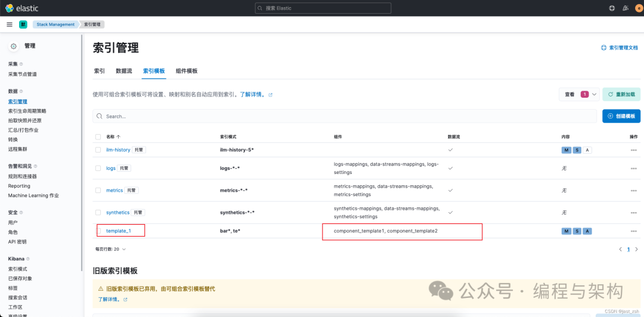Focus the templates Search field
Image resolution: width=644 pixels, height=317 pixels.
pyautogui.click(x=345, y=116)
